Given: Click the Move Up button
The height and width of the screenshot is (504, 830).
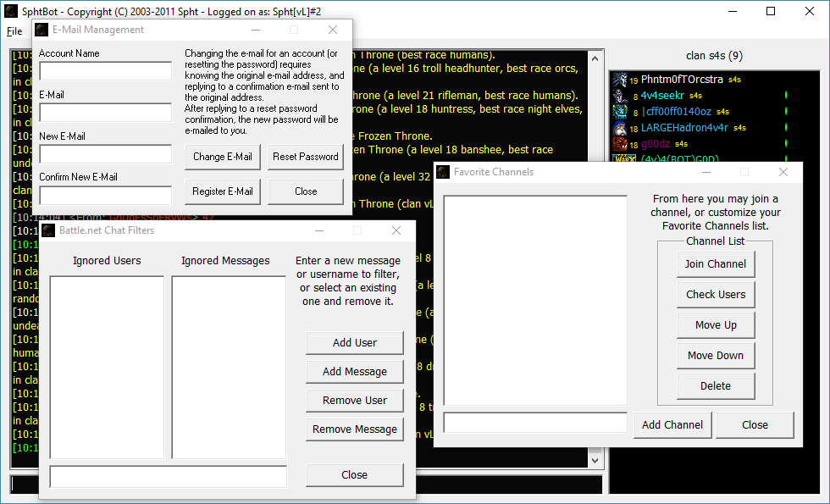Looking at the screenshot, I should click(x=716, y=325).
